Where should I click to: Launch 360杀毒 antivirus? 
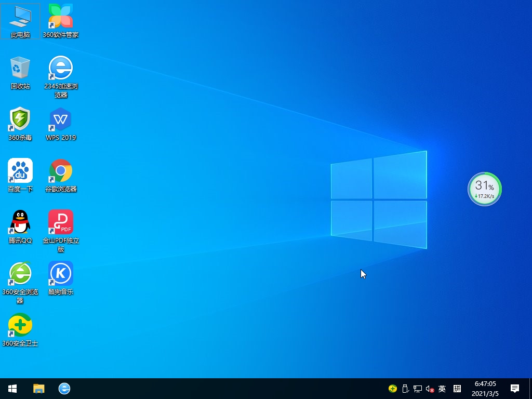(19, 119)
